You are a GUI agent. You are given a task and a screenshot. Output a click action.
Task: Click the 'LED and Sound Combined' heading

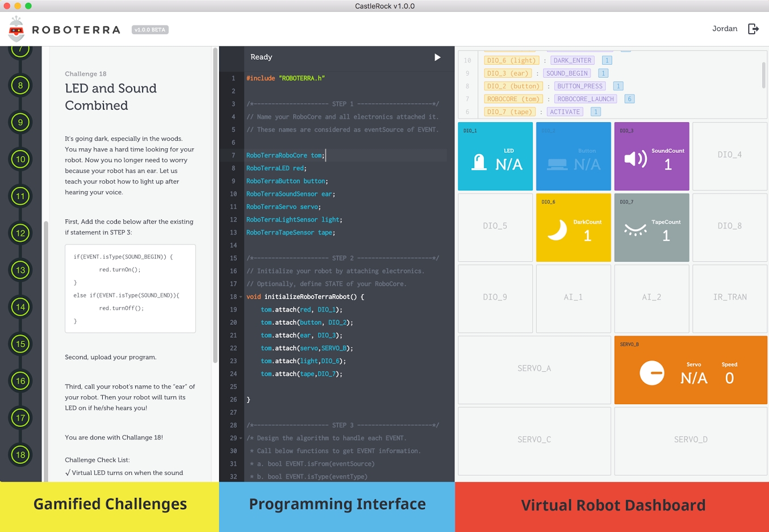click(x=111, y=97)
